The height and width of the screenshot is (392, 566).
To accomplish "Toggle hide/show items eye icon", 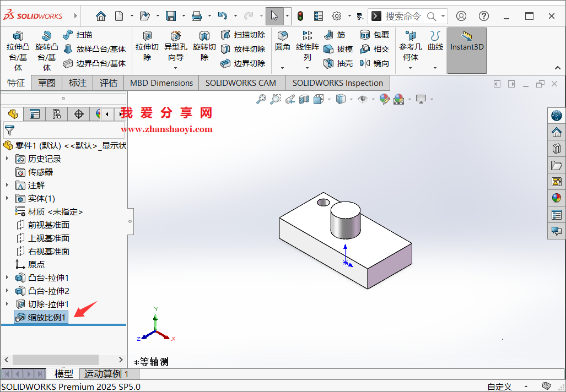I will point(363,99).
